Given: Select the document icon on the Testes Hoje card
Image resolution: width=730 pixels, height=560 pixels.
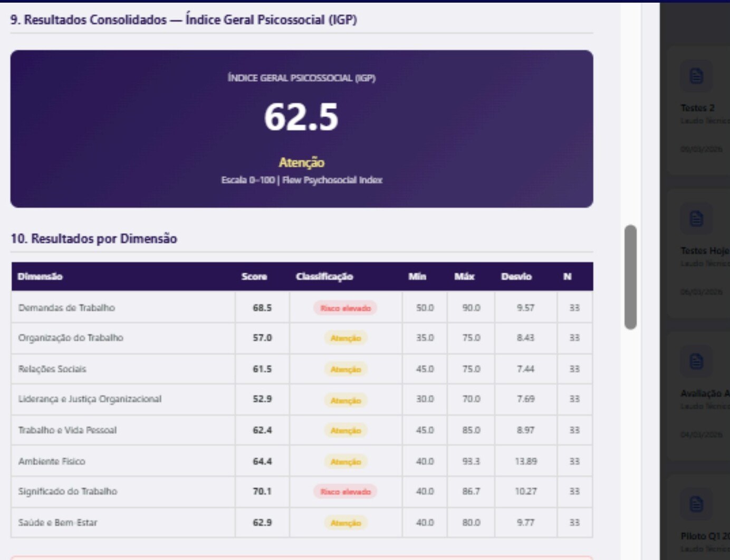Looking at the screenshot, I should (696, 218).
